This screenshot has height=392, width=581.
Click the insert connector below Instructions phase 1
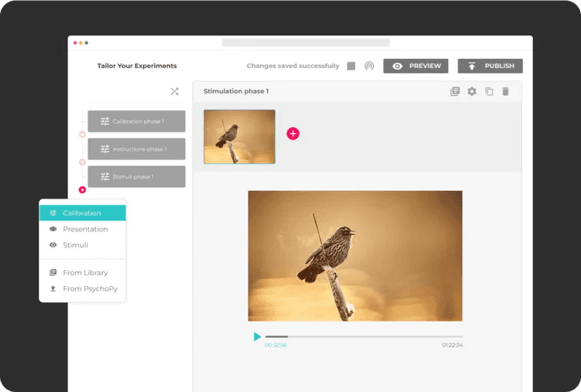click(x=83, y=162)
